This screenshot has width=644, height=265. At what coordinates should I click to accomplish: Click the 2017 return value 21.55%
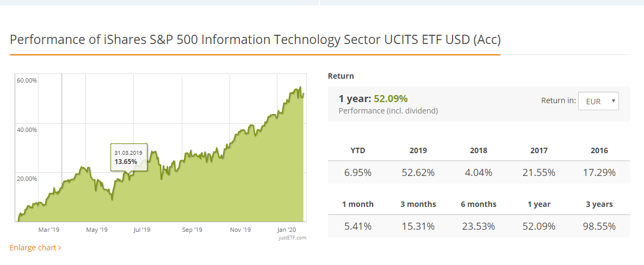pos(538,173)
